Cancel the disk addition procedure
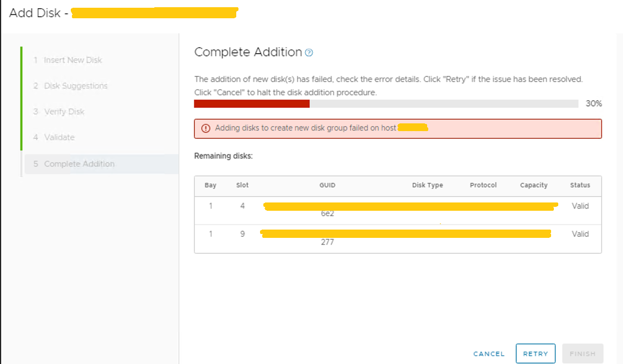Image resolution: width=623 pixels, height=364 pixels. pos(488,353)
